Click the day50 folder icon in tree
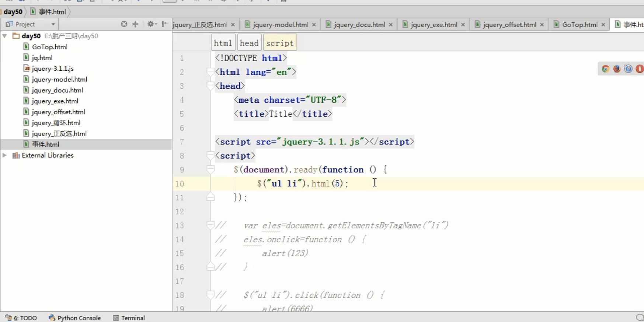 pos(15,36)
